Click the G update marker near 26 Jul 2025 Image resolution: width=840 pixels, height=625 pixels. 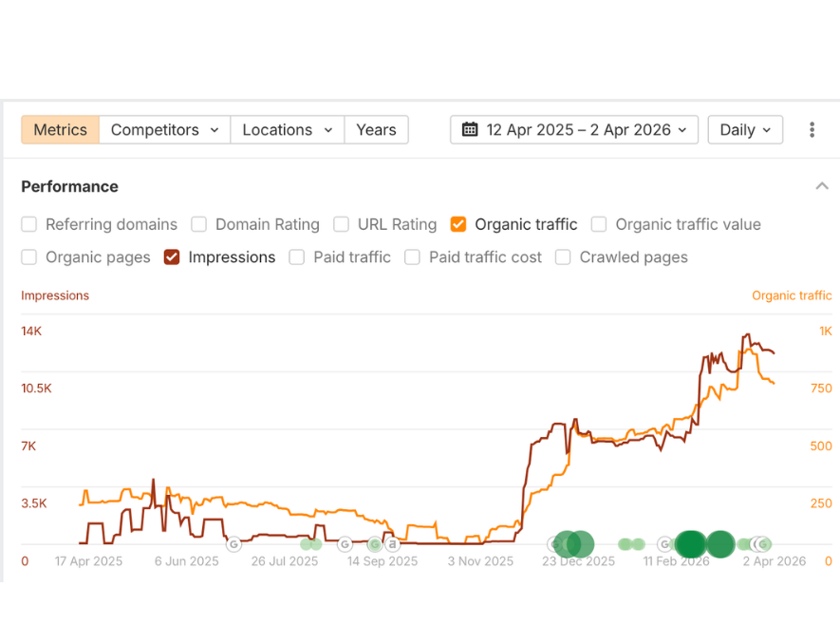click(233, 544)
